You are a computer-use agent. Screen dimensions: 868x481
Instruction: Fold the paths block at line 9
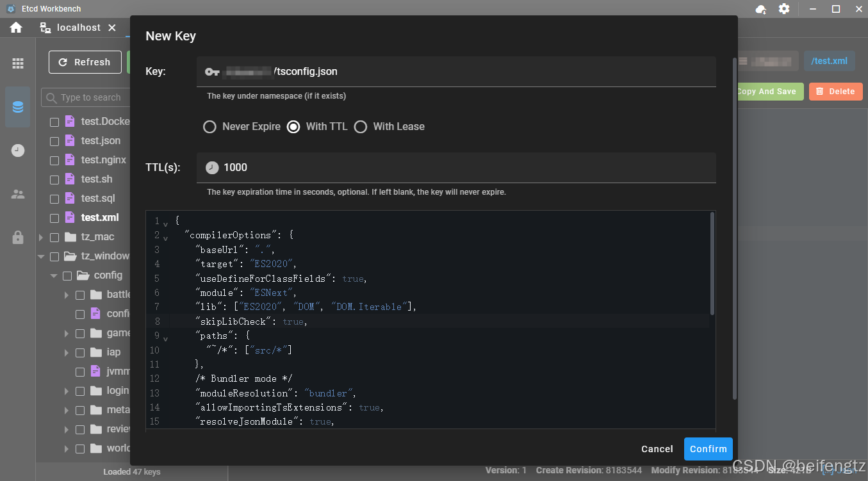[165, 338]
